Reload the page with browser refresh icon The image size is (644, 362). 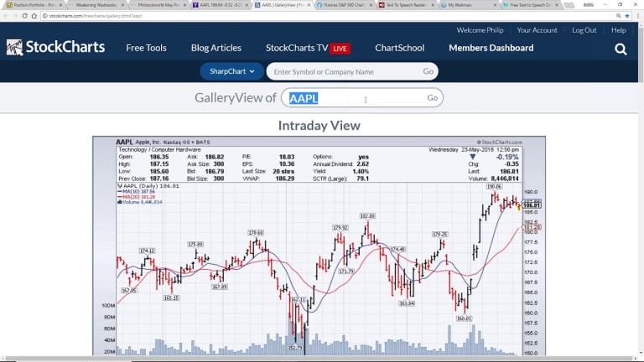point(24,16)
